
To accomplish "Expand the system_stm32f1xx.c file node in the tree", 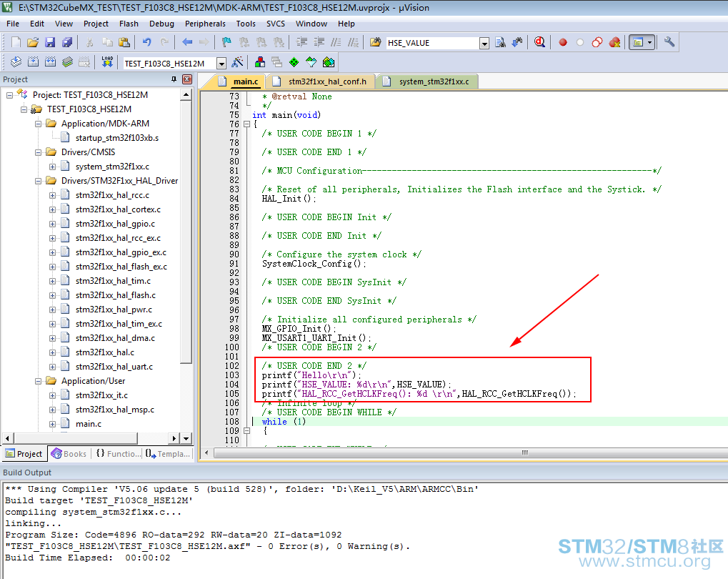I will (52, 167).
